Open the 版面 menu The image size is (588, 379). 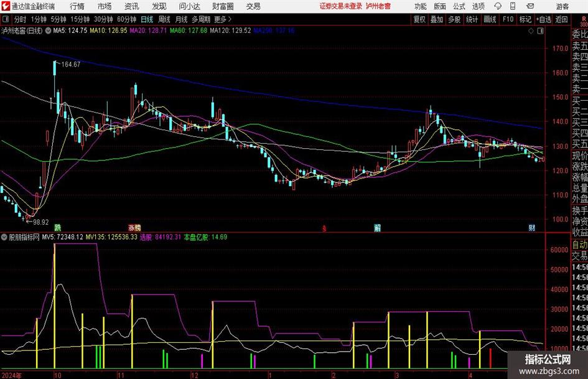coord(439,6)
